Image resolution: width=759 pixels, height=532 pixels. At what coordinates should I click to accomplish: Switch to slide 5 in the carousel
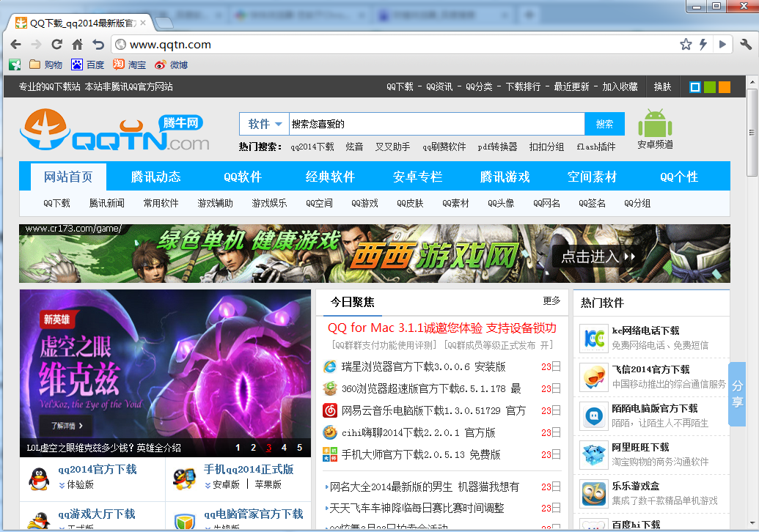[x=300, y=447]
